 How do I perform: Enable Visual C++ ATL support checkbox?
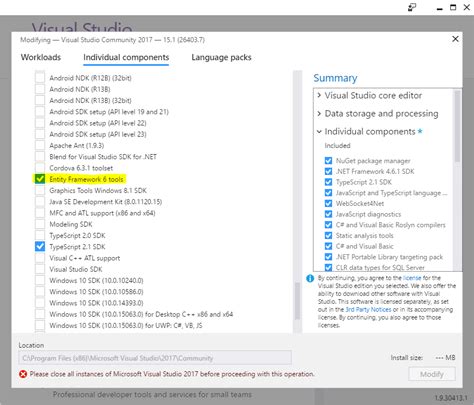coord(40,258)
